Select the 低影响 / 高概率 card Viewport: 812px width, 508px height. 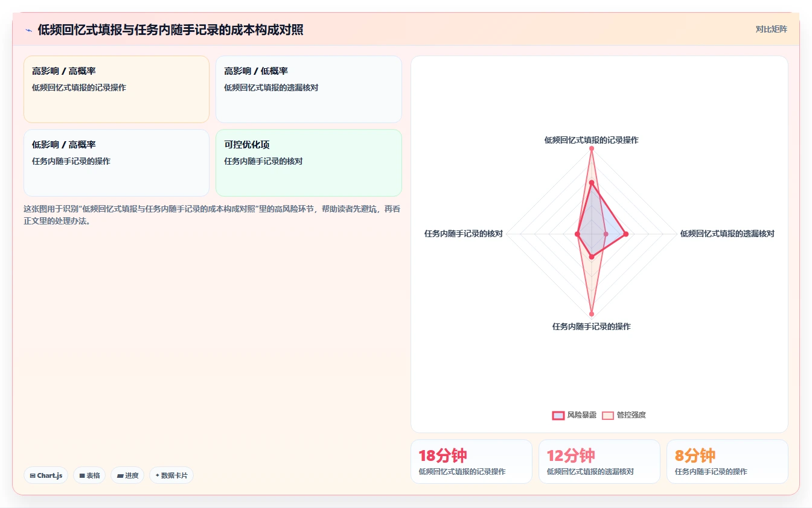tap(117, 163)
